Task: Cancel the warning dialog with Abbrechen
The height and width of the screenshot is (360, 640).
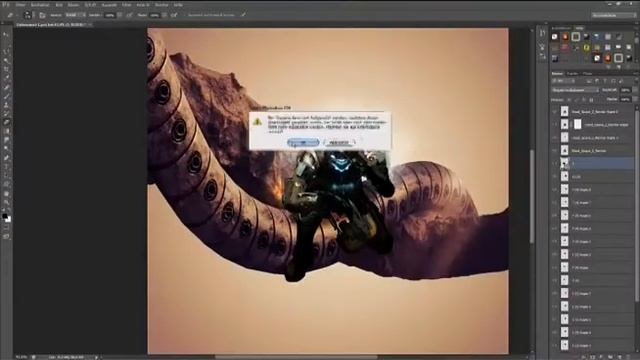Action: [340, 142]
